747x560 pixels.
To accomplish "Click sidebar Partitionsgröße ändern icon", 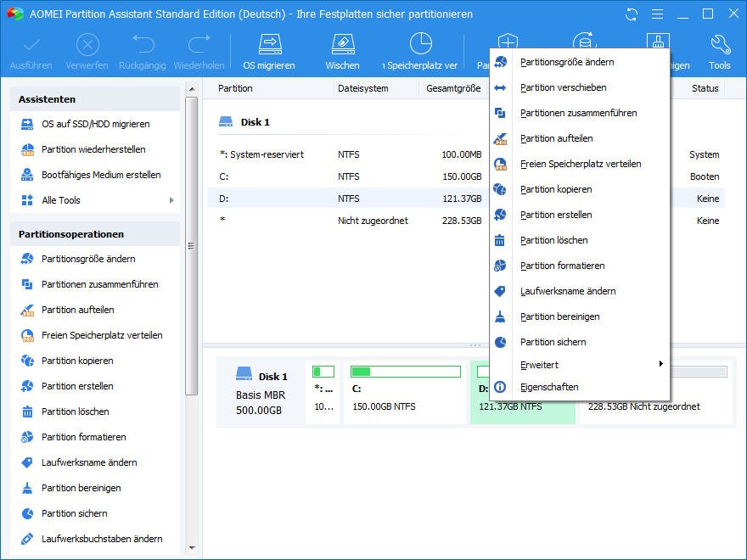I will (27, 259).
